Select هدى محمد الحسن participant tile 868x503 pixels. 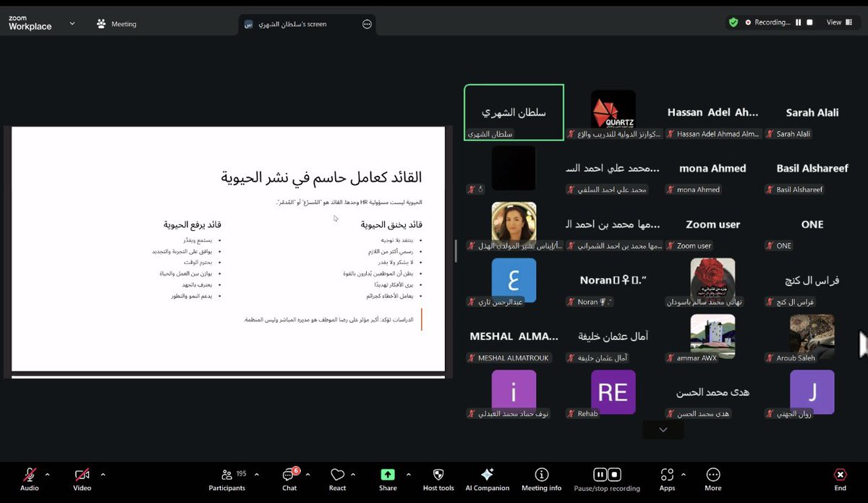713,392
